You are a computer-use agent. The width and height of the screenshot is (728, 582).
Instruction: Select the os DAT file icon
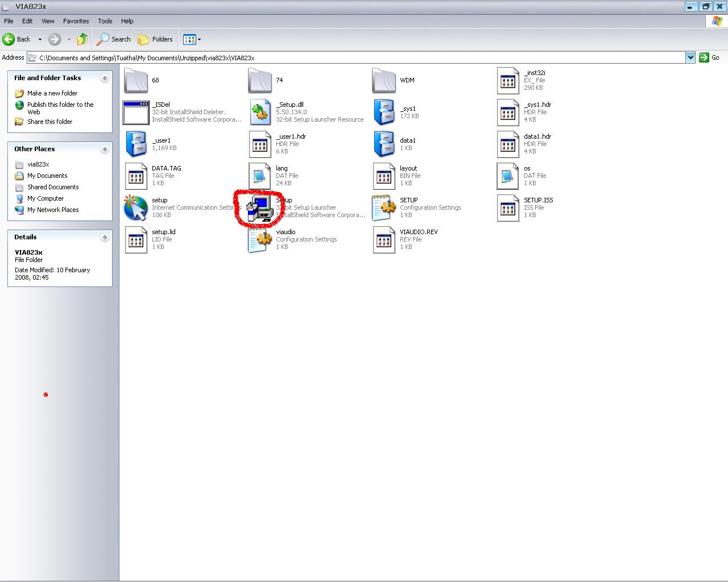pyautogui.click(x=508, y=176)
